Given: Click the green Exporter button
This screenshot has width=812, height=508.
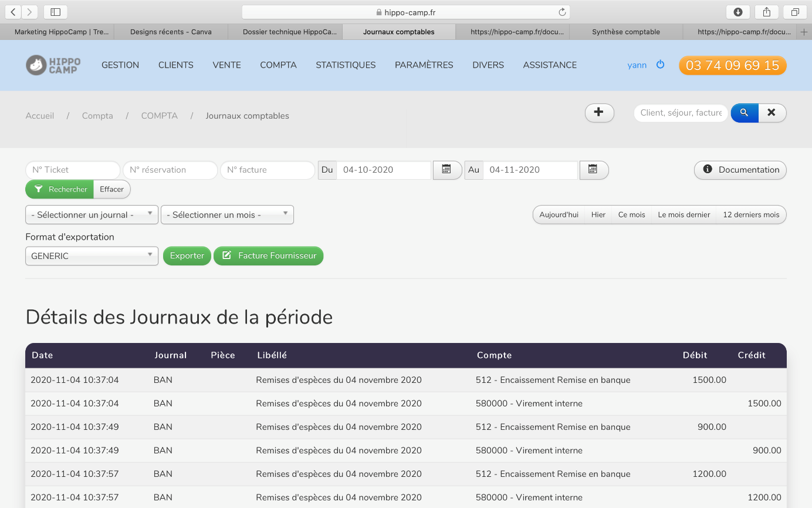Looking at the screenshot, I should coord(187,256).
